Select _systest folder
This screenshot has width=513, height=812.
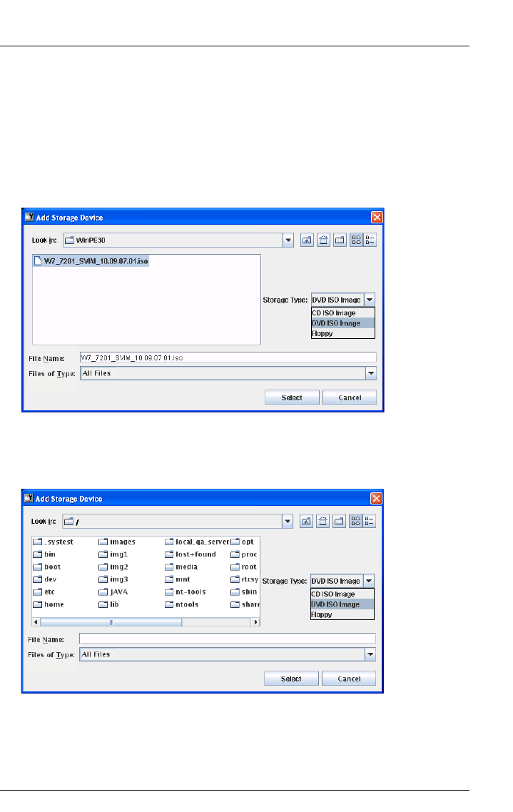click(54, 542)
